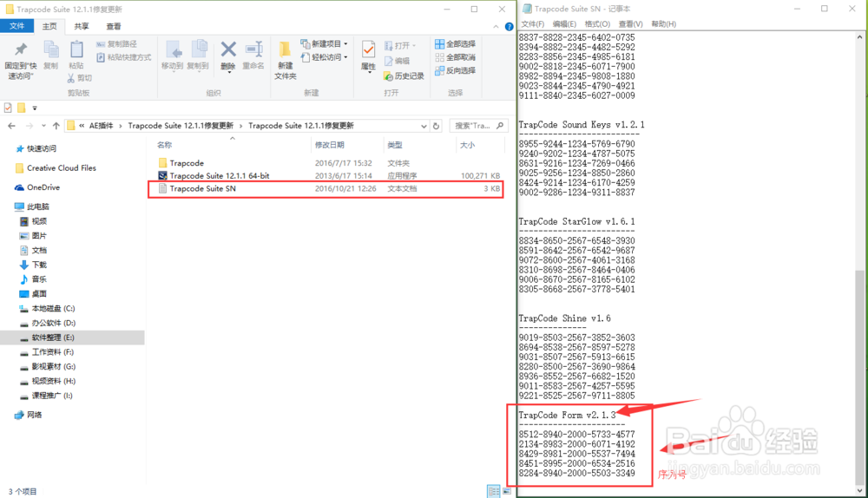Expand AE插件 breadcrumb chevron
Viewport: 868px width, 498px height.
pyautogui.click(x=120, y=126)
